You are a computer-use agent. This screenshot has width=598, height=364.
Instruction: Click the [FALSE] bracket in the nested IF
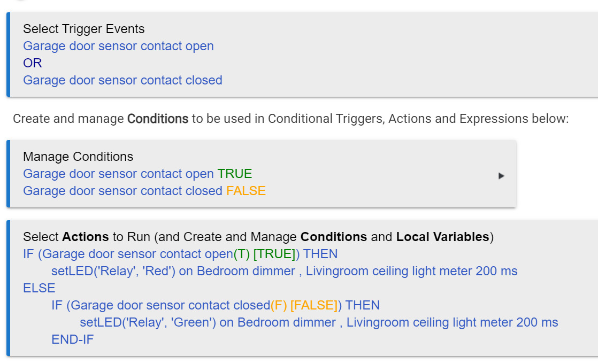(314, 305)
